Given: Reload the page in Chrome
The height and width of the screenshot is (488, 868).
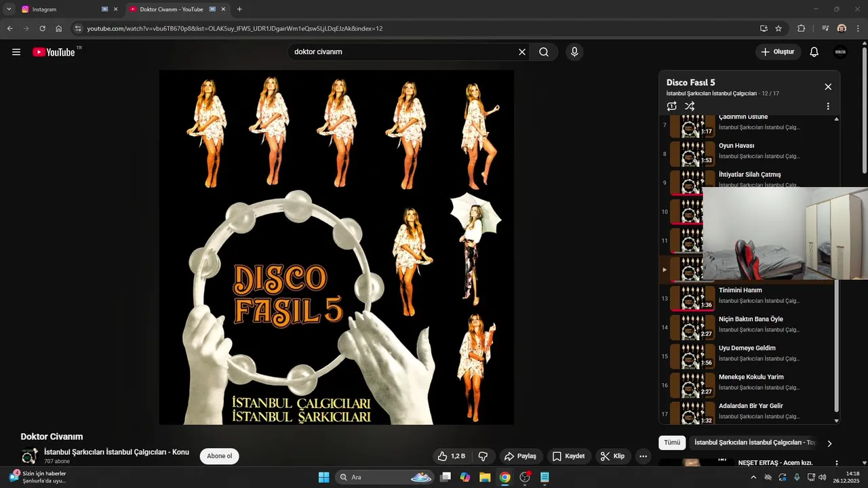Looking at the screenshot, I should [42, 28].
